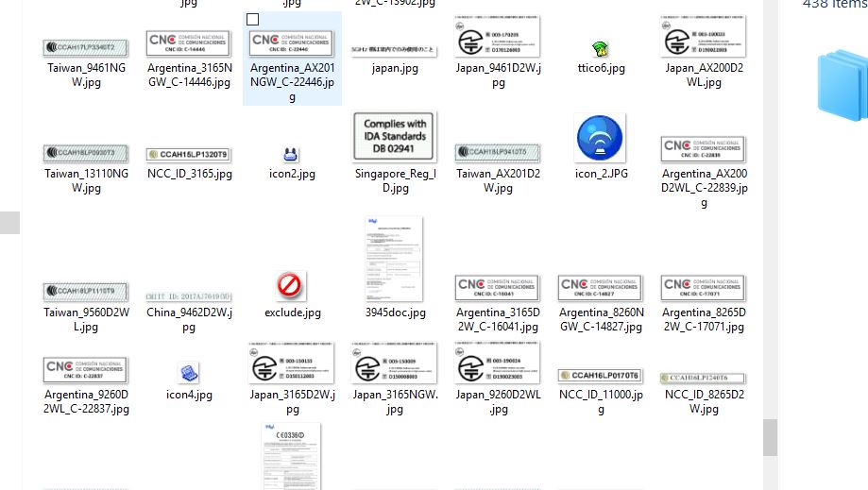This screenshot has width=868, height=490.
Task: Click the file name label Japan_3165NGW.jpg
Action: tap(395, 401)
